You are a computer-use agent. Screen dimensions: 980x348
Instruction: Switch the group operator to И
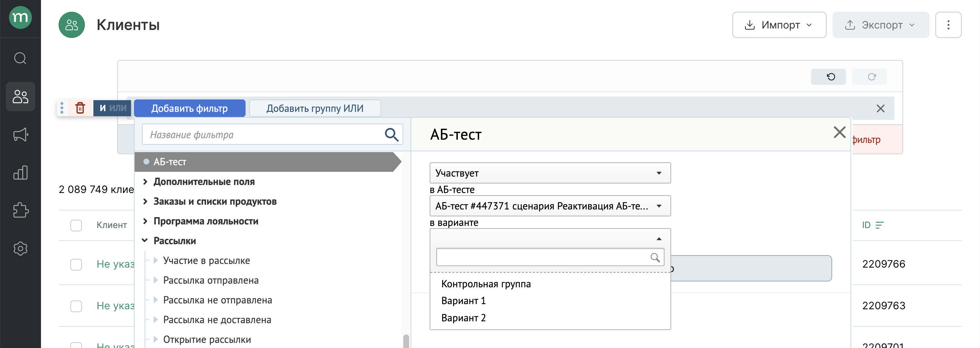(x=102, y=108)
